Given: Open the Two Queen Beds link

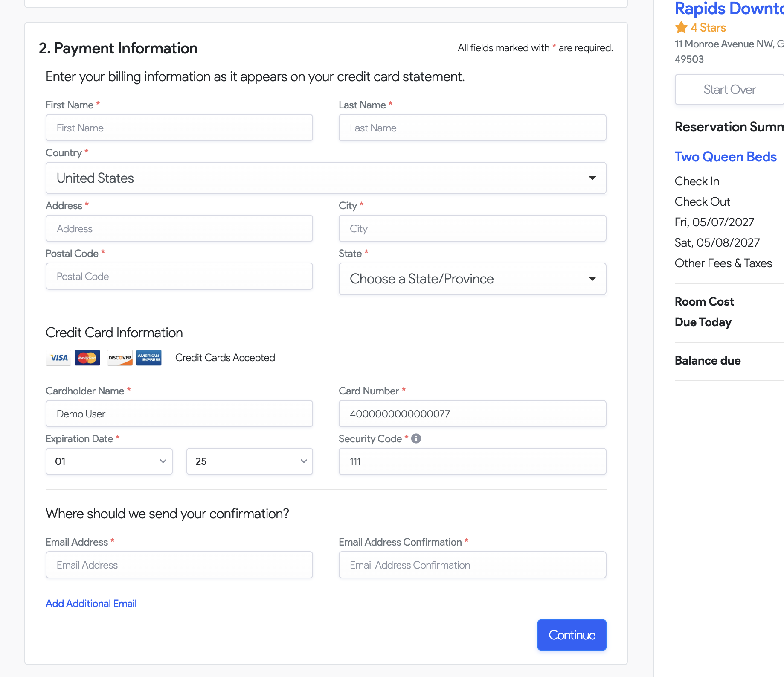Looking at the screenshot, I should click(x=726, y=157).
